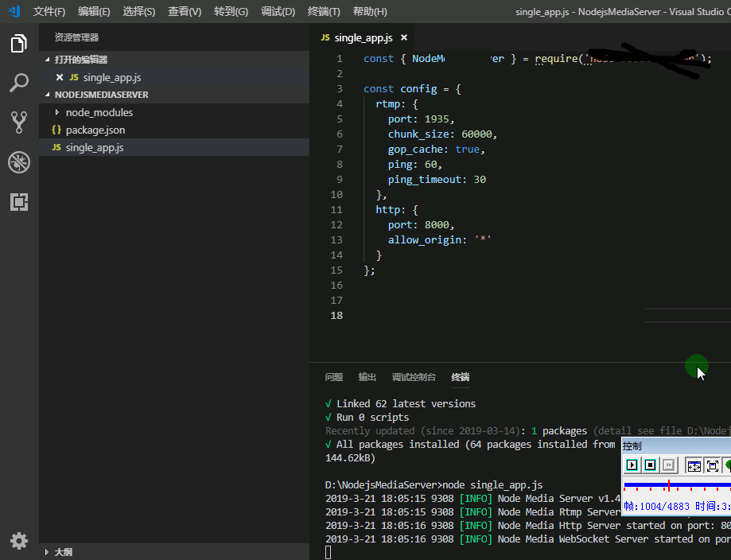Viewport: 731px width, 560px height.
Task: Click the 控制 window title bar
Action: pos(676,446)
